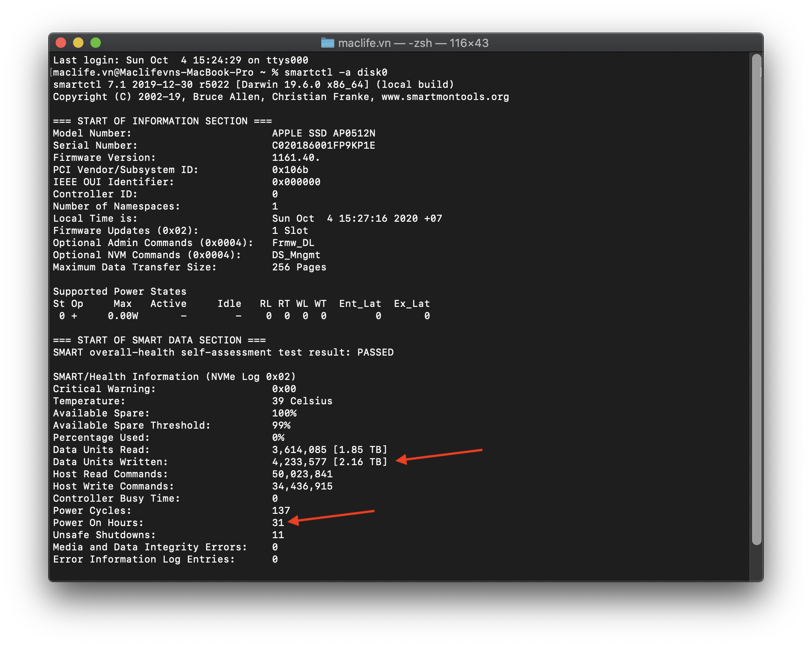This screenshot has height=646, width=812.
Task: Click the www.smartmontools.org URL text
Action: 445,97
